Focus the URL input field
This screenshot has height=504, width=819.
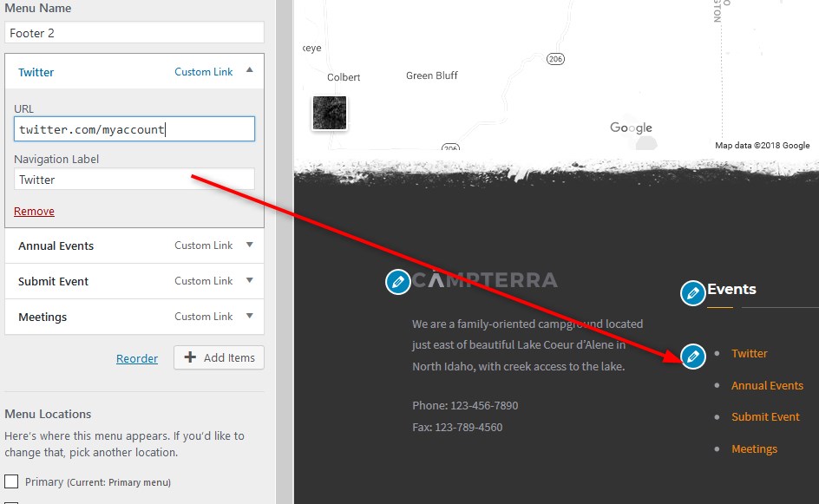pyautogui.click(x=134, y=129)
